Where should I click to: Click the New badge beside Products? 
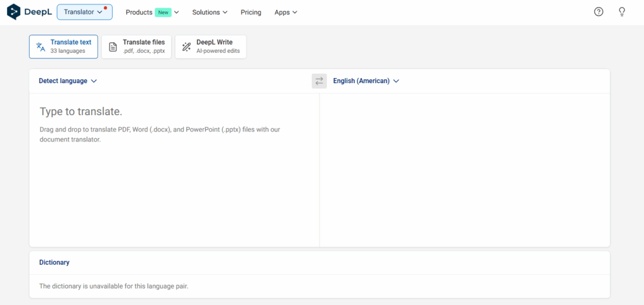coord(163,12)
